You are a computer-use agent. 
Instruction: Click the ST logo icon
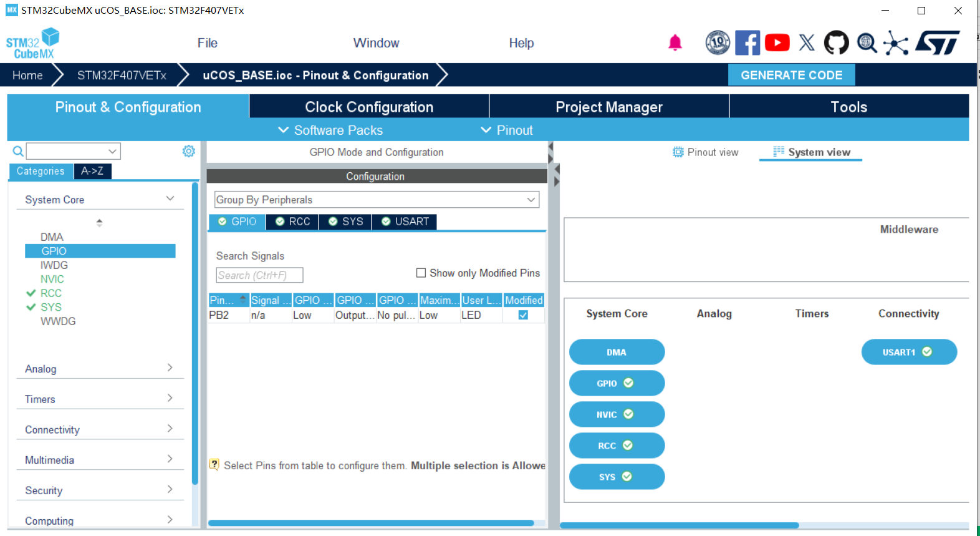click(938, 43)
